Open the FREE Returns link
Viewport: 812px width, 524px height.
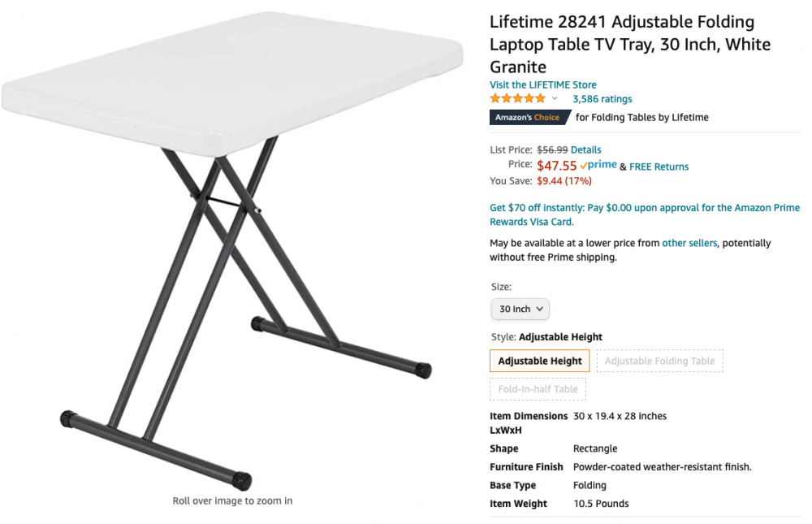pyautogui.click(x=659, y=167)
